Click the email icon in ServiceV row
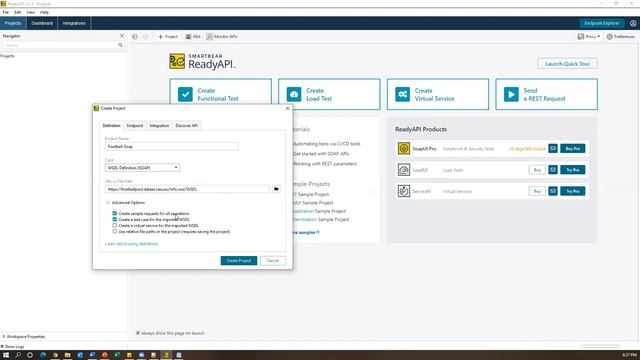The image size is (640, 360). click(x=553, y=191)
